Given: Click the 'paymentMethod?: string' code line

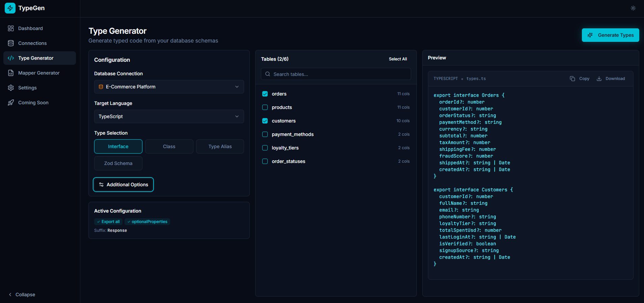Looking at the screenshot, I should coord(470,122).
